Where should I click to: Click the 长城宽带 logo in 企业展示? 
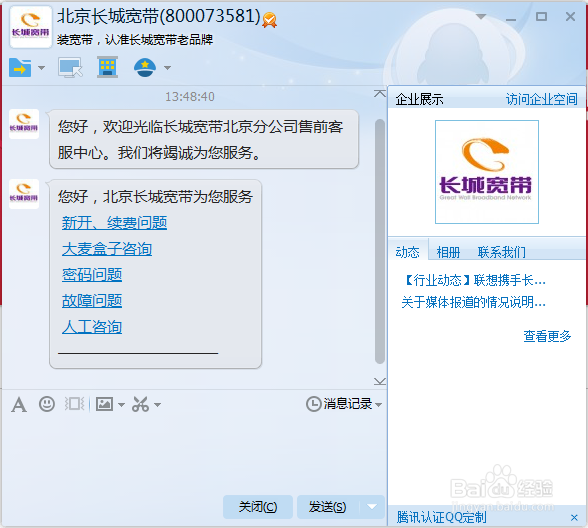click(x=487, y=172)
